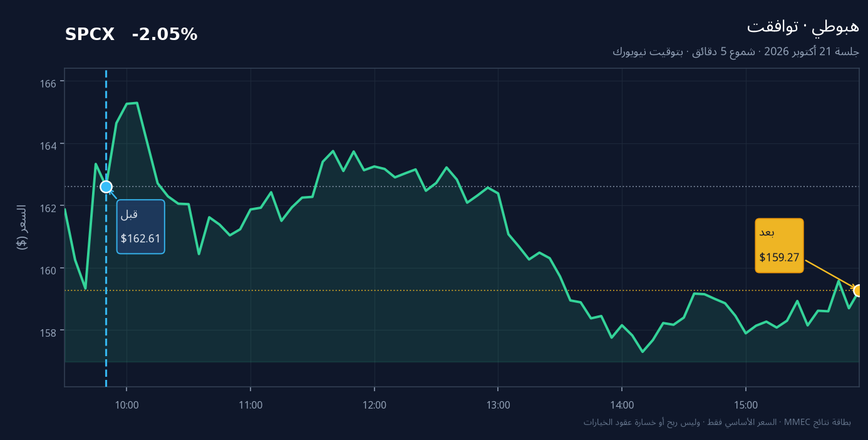Click the 11:00 time axis label
Viewport: 868px width, 440px height.
click(x=251, y=405)
